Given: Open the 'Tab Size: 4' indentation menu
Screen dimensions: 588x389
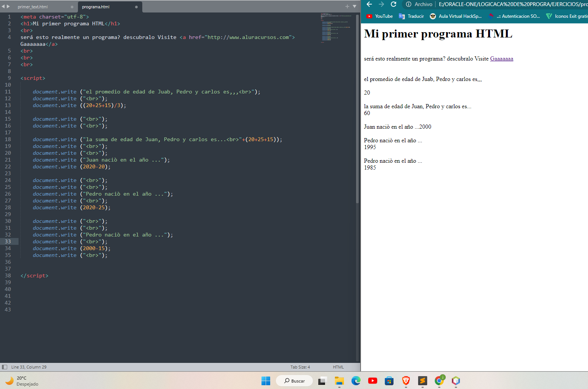Looking at the screenshot, I should click(300, 367).
